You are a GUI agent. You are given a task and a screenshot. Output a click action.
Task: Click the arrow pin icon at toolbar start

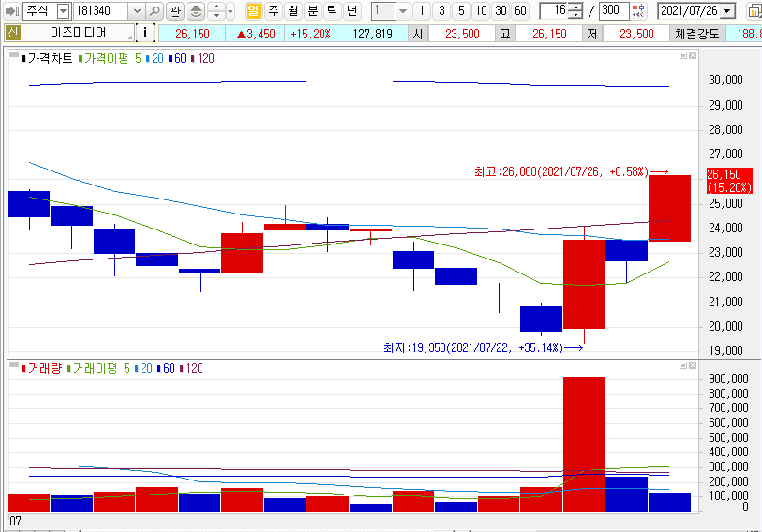click(x=11, y=10)
